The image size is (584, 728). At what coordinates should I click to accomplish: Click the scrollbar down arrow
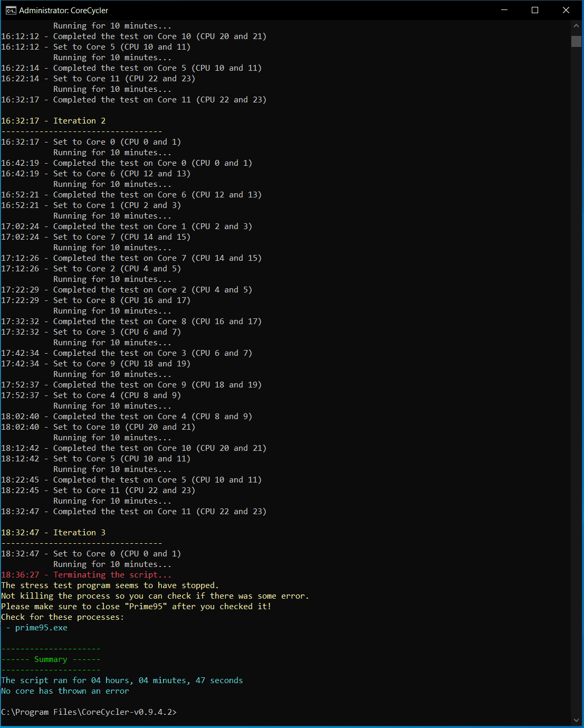coord(576,720)
